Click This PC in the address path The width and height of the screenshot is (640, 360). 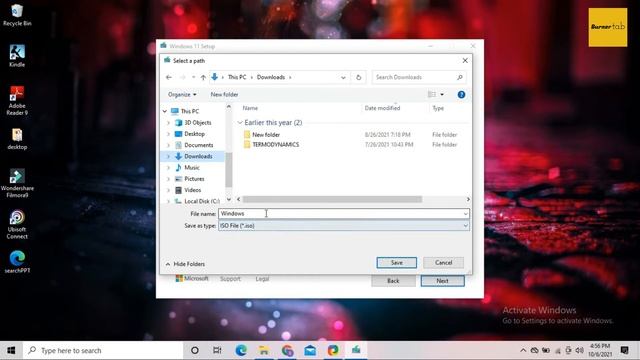point(237,77)
